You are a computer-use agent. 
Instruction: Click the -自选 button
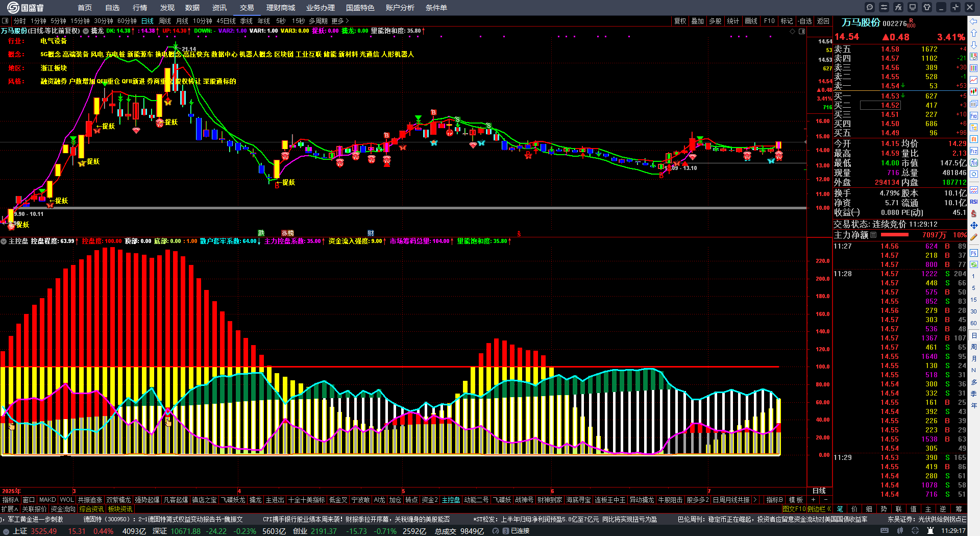coord(805,21)
